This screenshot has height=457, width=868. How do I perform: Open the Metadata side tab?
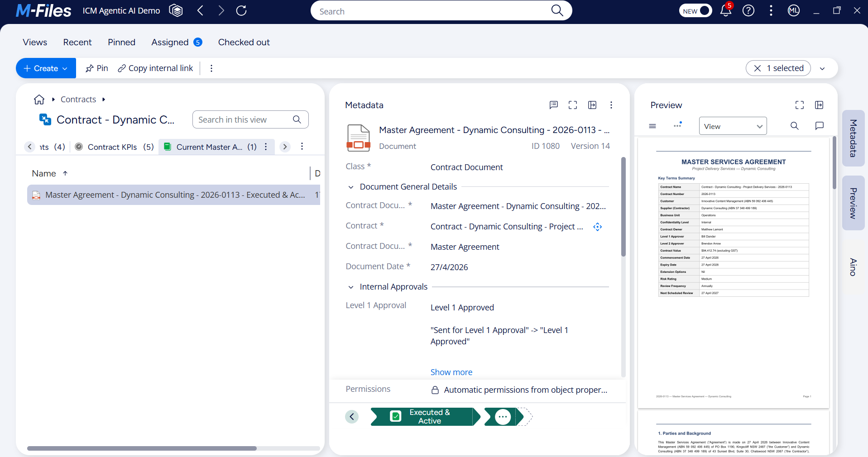[853, 138]
